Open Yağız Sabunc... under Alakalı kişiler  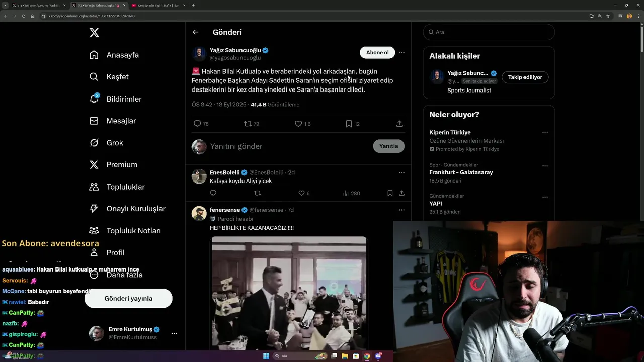click(468, 73)
